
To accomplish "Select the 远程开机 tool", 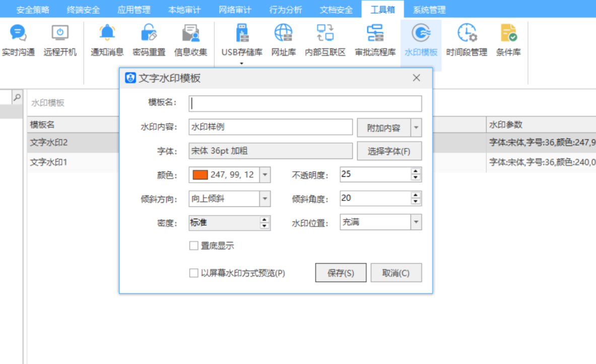I will [x=60, y=40].
